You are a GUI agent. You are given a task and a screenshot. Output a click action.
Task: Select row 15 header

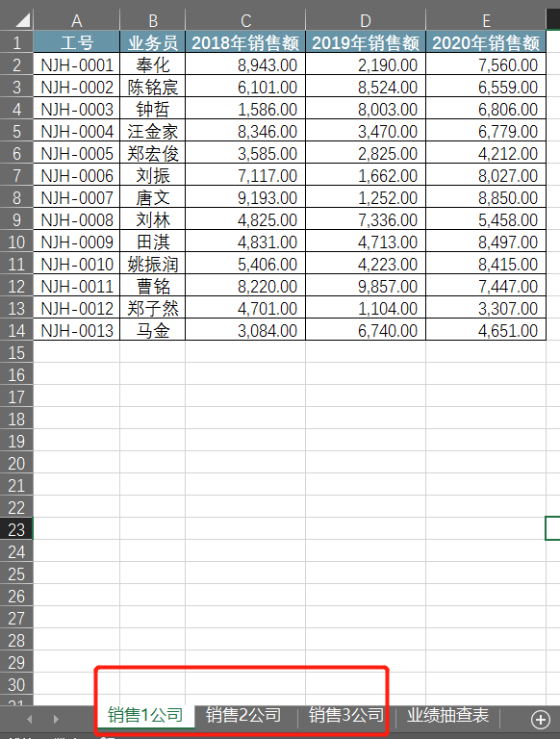click(16, 352)
